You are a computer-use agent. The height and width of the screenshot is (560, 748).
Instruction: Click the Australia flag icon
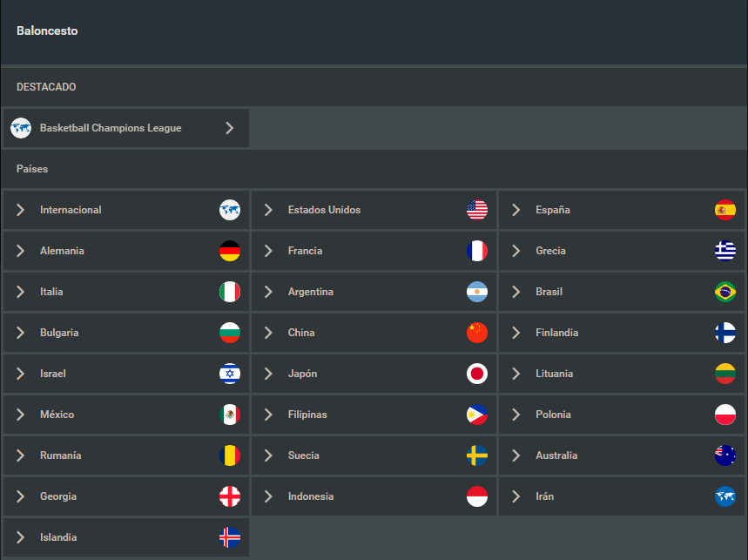[724, 455]
